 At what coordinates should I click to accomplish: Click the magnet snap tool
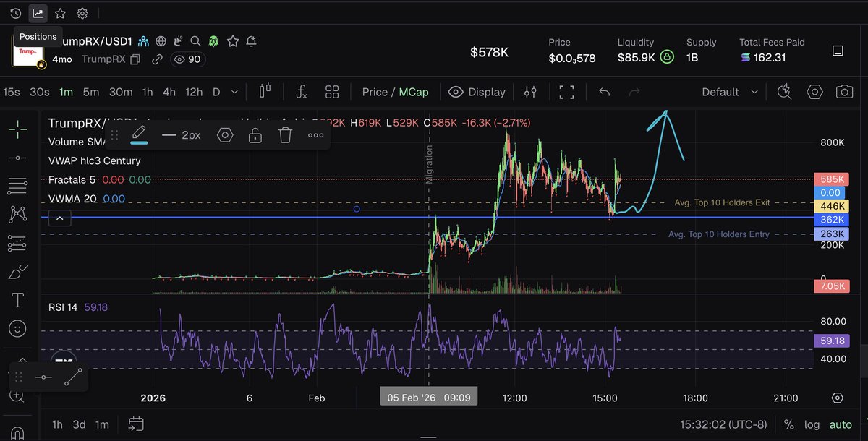tap(17, 433)
